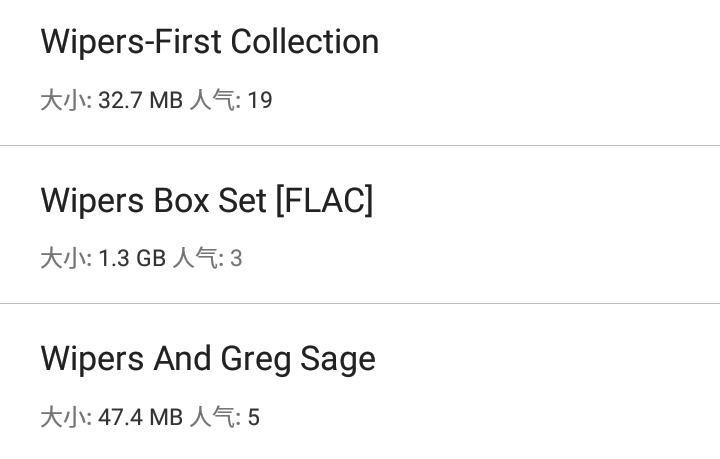720x459 pixels.
Task: Click 人气 label under Wipers Box Set
Action: click(x=194, y=259)
